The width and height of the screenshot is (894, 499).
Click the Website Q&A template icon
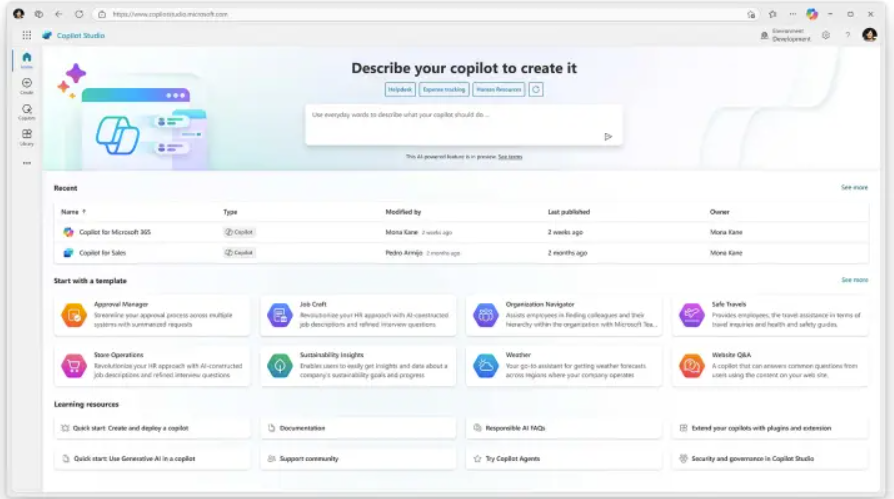click(x=692, y=366)
